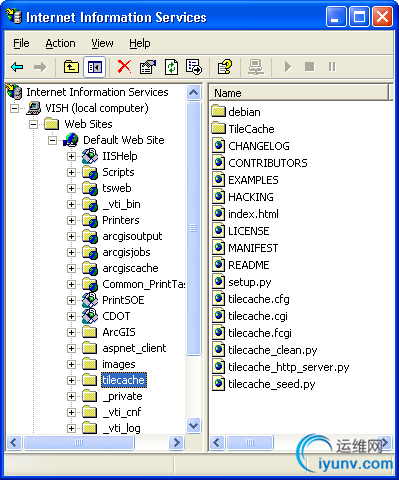Open the View menu

102,43
